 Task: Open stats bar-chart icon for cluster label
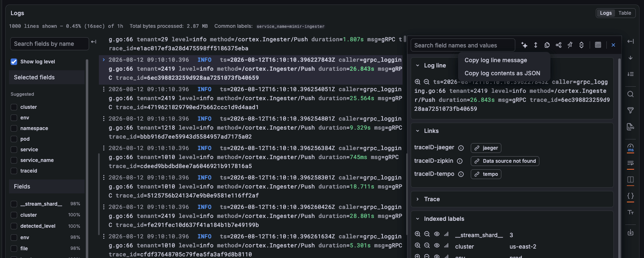pyautogui.click(x=446, y=246)
